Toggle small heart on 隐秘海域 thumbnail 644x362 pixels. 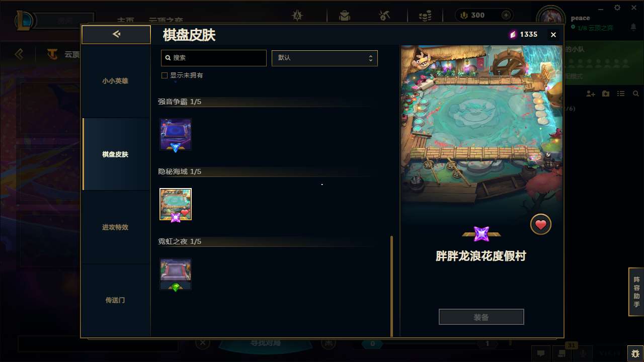(x=185, y=213)
